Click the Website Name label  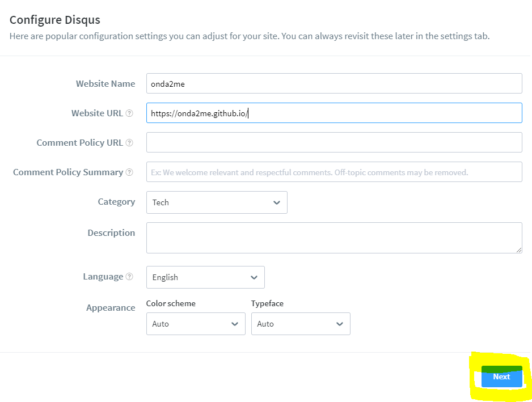click(105, 84)
